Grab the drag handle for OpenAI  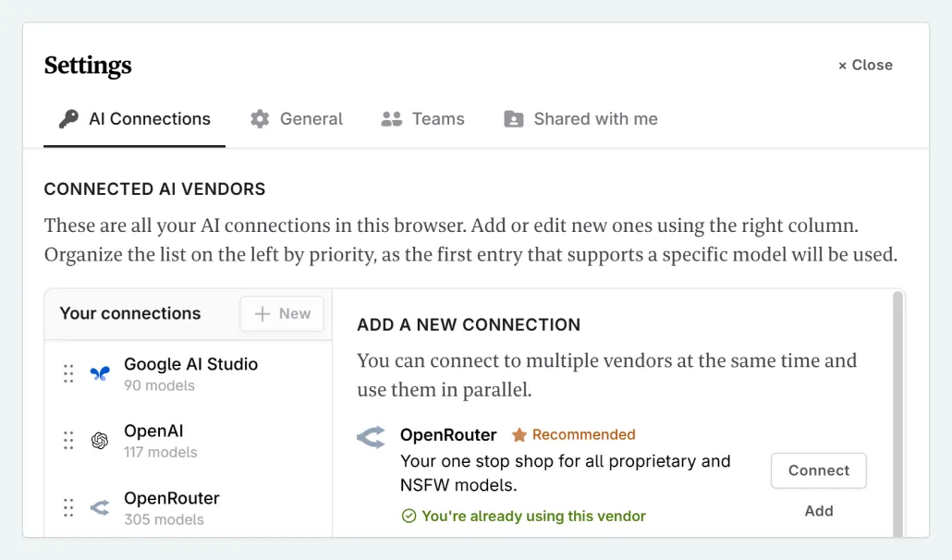68,441
